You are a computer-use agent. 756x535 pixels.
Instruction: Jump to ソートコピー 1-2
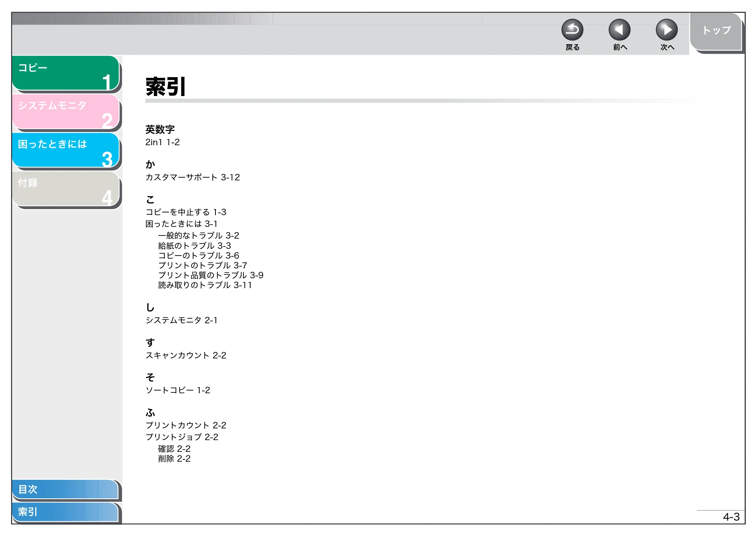tap(178, 390)
